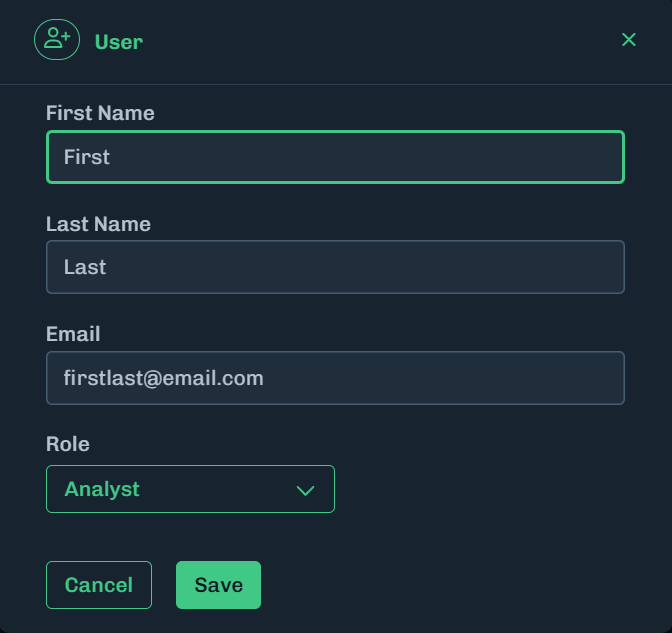Place the cursor on the "First" text

[x=87, y=157]
